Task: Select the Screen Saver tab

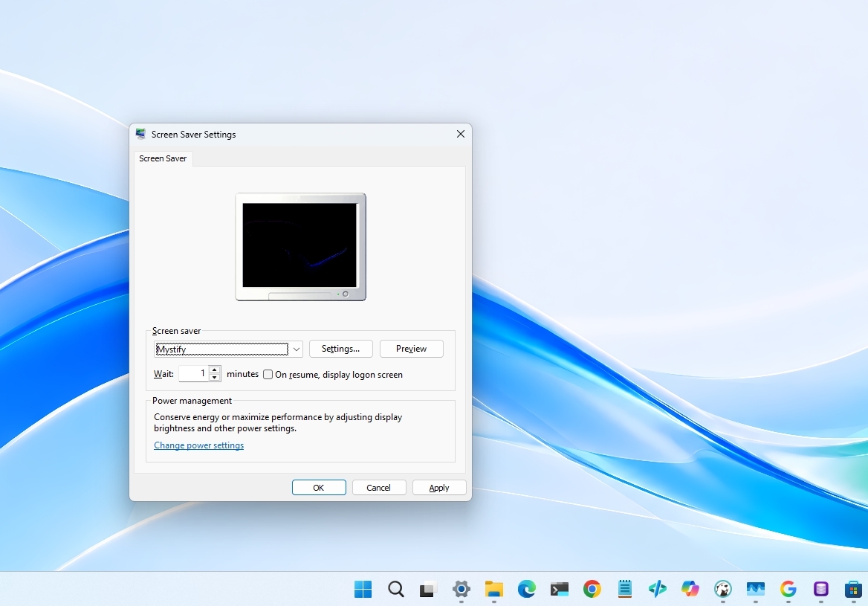Action: pyautogui.click(x=163, y=158)
